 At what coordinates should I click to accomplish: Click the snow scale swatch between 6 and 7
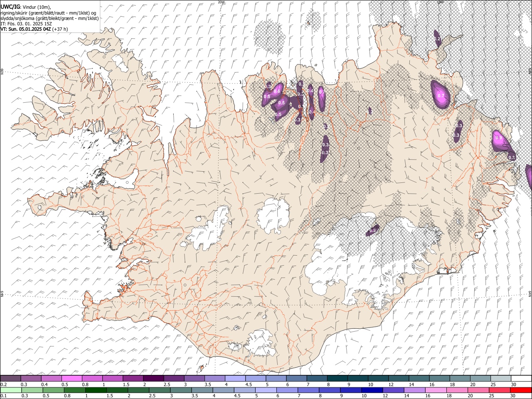pyautogui.click(x=296, y=379)
